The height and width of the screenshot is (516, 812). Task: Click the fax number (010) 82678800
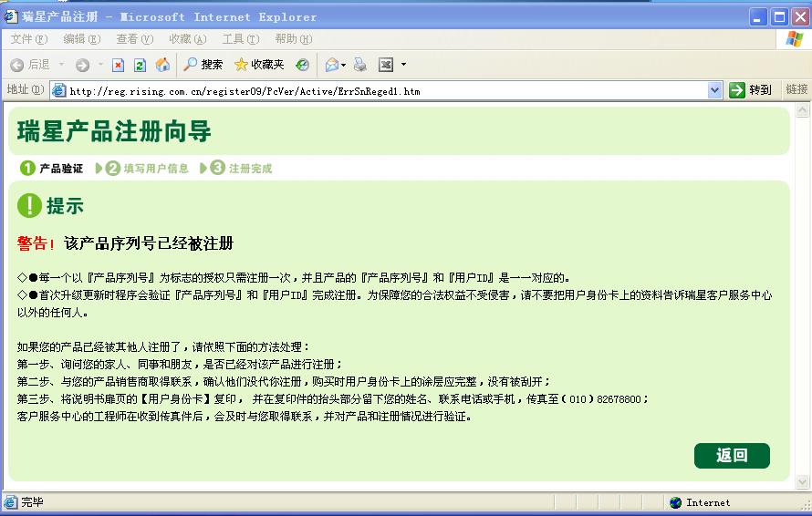[x=602, y=399]
